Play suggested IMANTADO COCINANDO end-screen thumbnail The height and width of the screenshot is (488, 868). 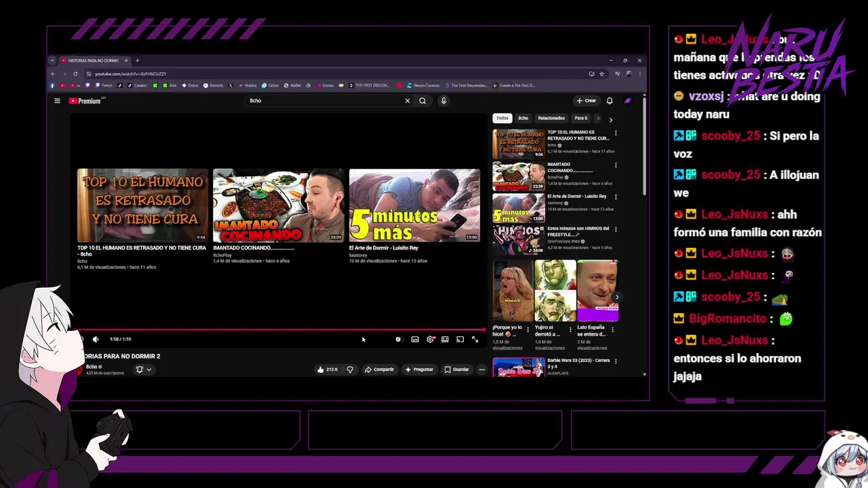click(279, 205)
